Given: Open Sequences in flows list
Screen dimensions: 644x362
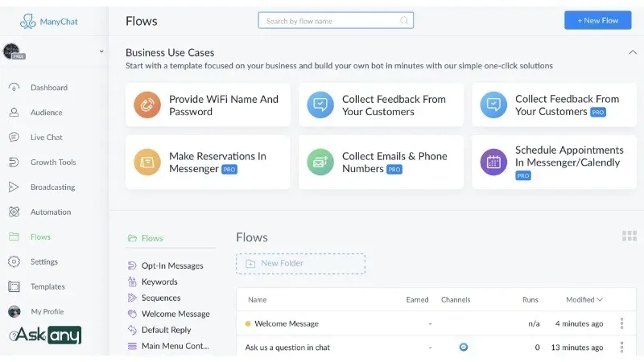Looking at the screenshot, I should 161,298.
